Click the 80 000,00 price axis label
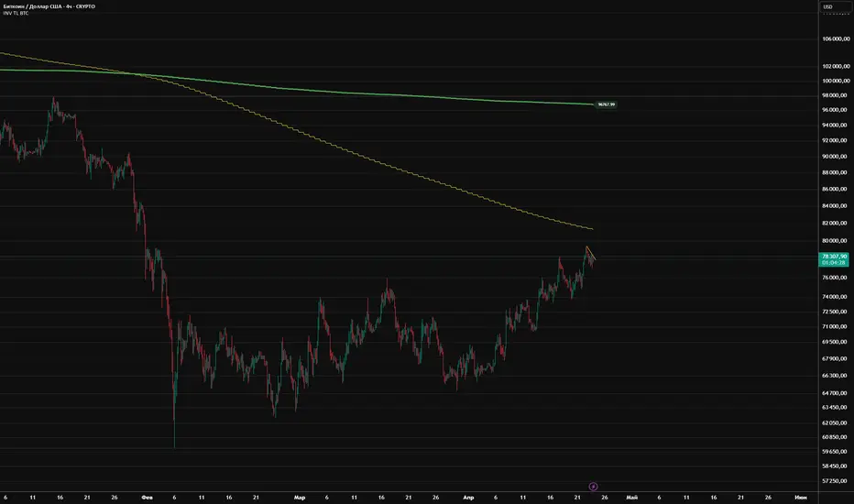 836,241
